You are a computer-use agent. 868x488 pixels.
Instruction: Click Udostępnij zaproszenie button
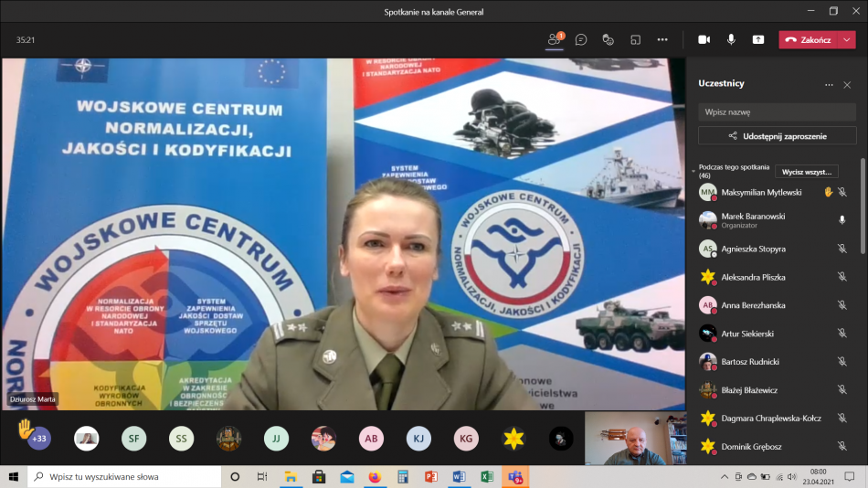[x=777, y=136]
